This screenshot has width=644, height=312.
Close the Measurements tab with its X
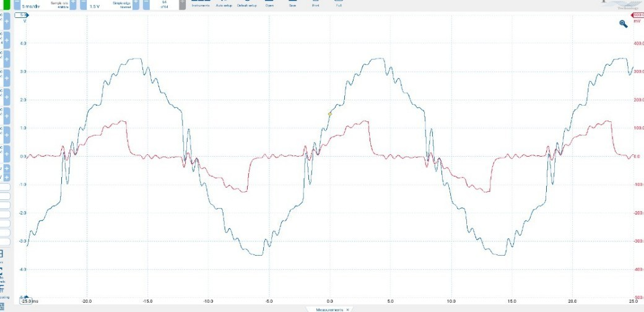pyautogui.click(x=348, y=310)
